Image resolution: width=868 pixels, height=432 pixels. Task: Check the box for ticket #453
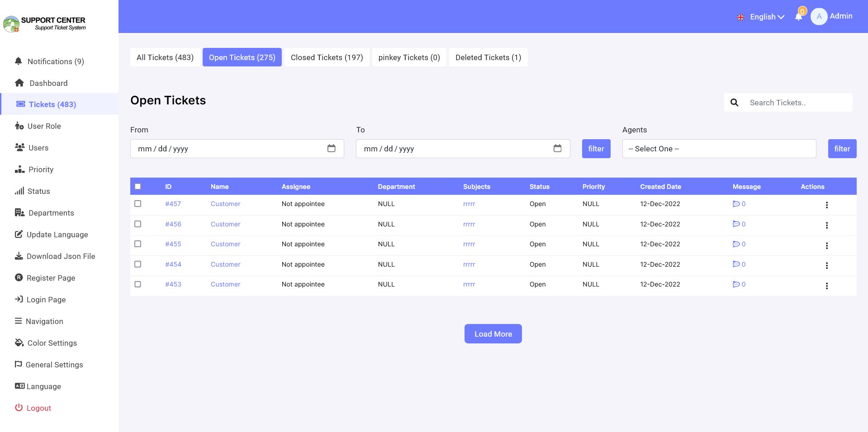tap(138, 284)
